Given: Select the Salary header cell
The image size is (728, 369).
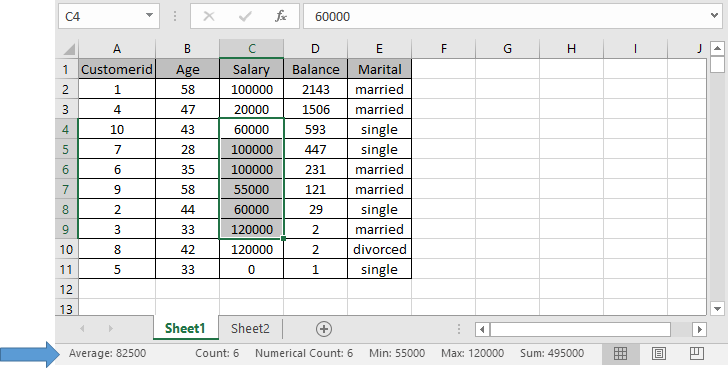Looking at the screenshot, I should [251, 69].
